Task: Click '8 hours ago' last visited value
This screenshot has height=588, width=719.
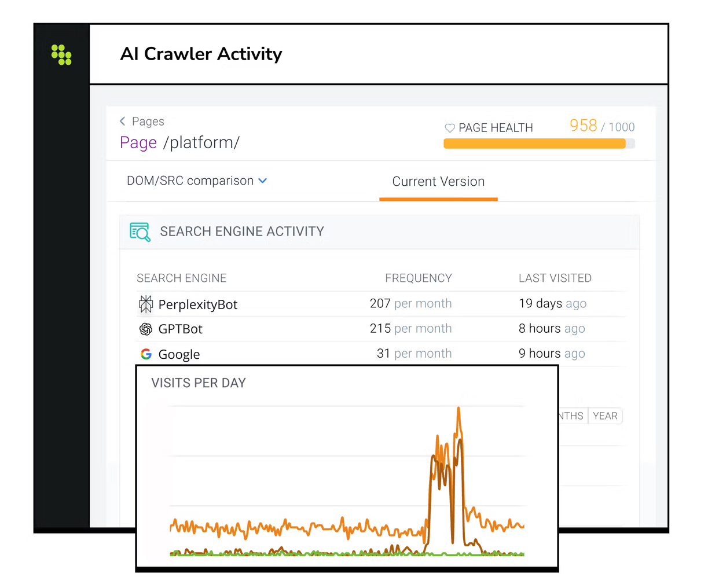Action: pyautogui.click(x=552, y=328)
